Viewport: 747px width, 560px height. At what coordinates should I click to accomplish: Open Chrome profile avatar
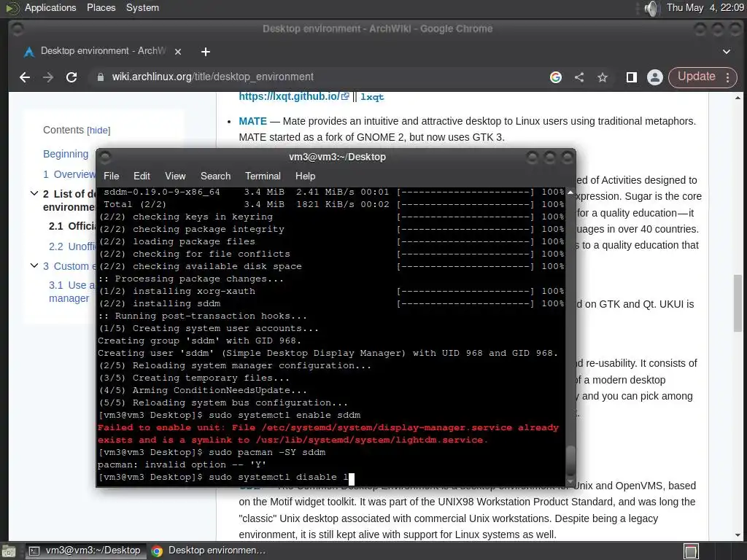click(655, 77)
